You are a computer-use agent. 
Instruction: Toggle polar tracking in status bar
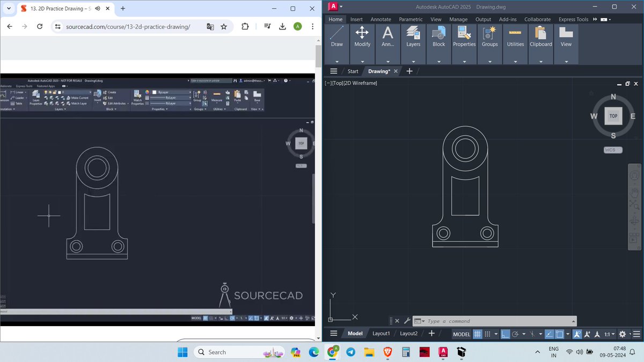pyautogui.click(x=515, y=334)
